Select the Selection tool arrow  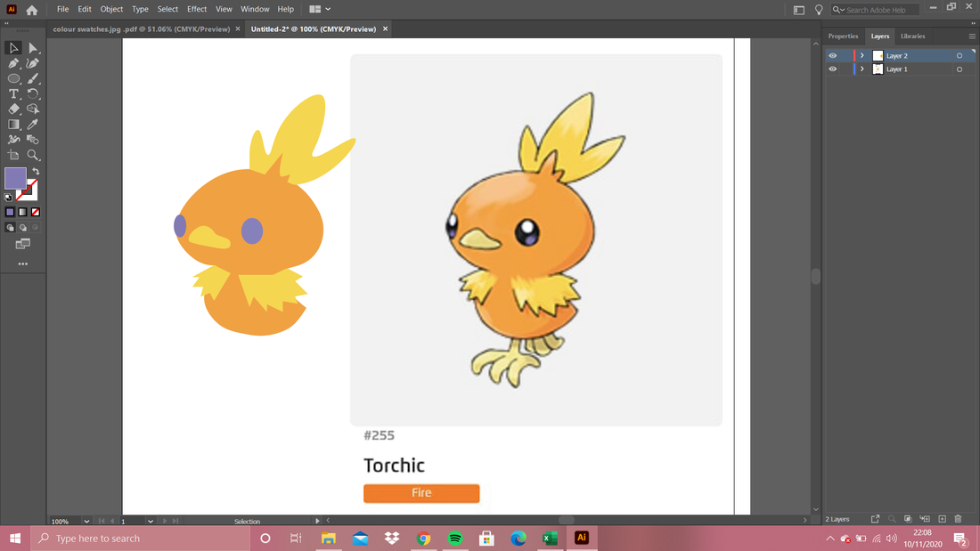pyautogui.click(x=13, y=48)
